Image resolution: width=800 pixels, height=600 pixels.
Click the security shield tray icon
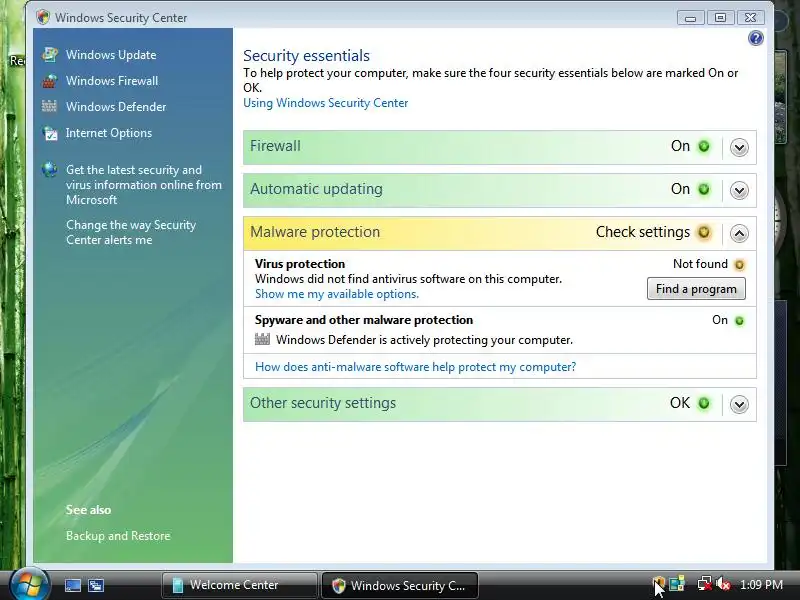(658, 583)
